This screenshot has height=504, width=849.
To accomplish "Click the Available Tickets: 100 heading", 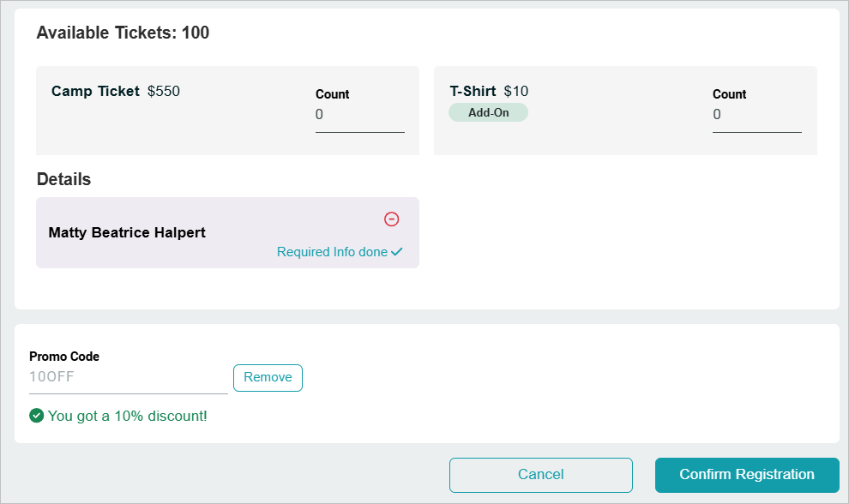I will pyautogui.click(x=123, y=33).
